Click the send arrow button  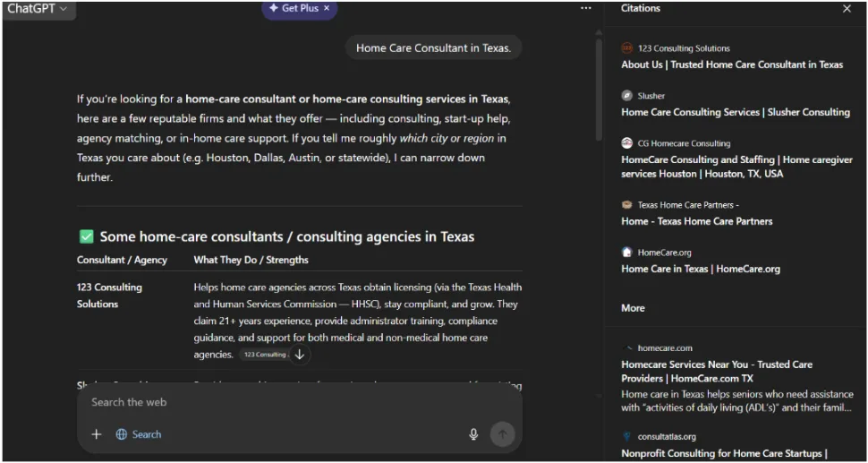(x=502, y=434)
